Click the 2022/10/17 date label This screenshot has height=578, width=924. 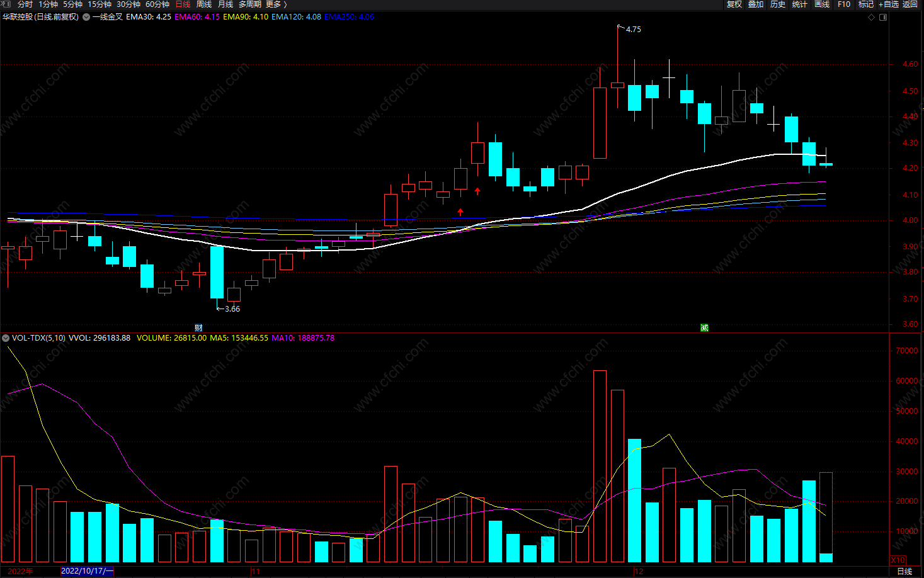[88, 571]
